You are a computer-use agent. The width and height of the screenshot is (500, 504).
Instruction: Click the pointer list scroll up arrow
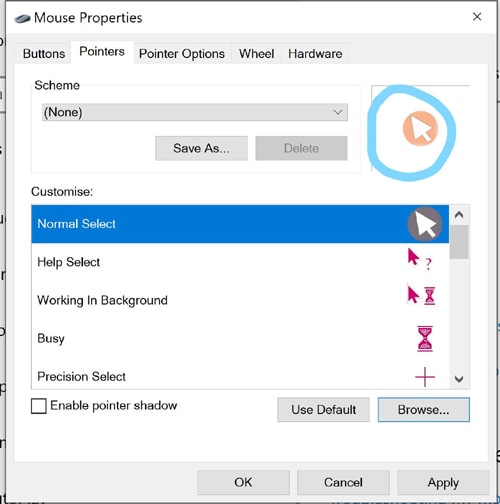459,215
